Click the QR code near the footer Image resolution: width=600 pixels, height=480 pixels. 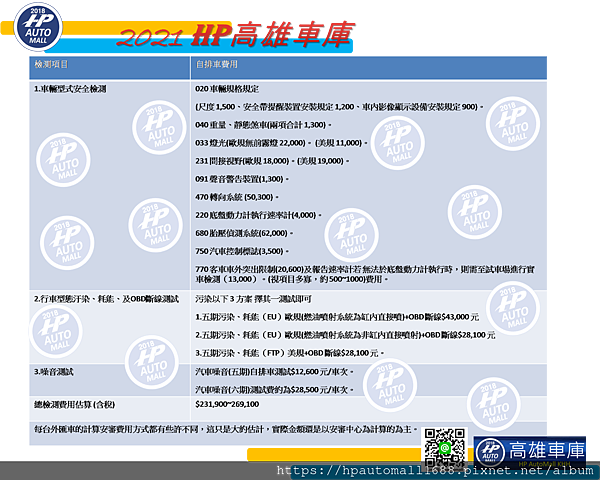tap(444, 447)
